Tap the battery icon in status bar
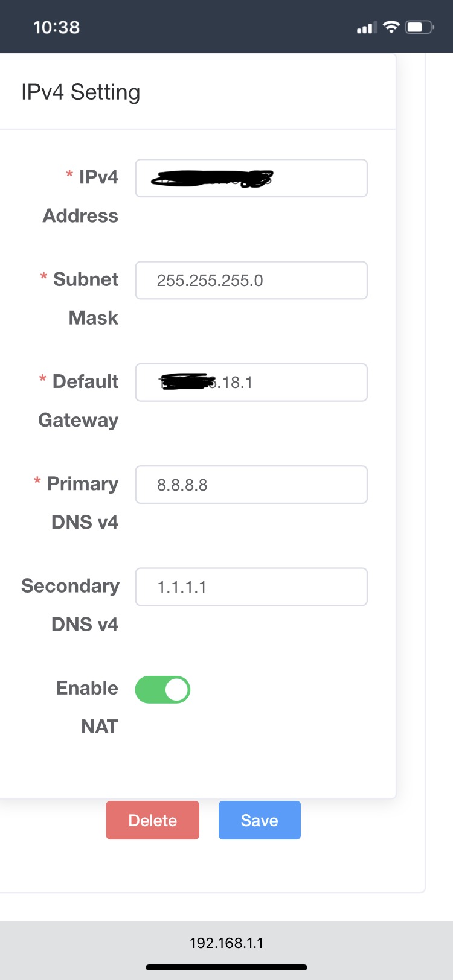Viewport: 453px width, 980px height. pos(420,27)
